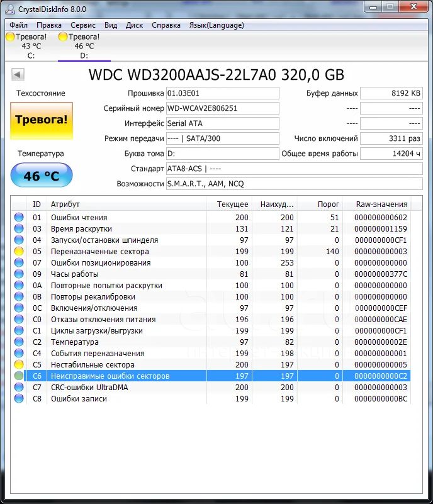This screenshot has width=433, height=504.
Task: Click status icon of highlighted C6 row
Action: tap(19, 376)
